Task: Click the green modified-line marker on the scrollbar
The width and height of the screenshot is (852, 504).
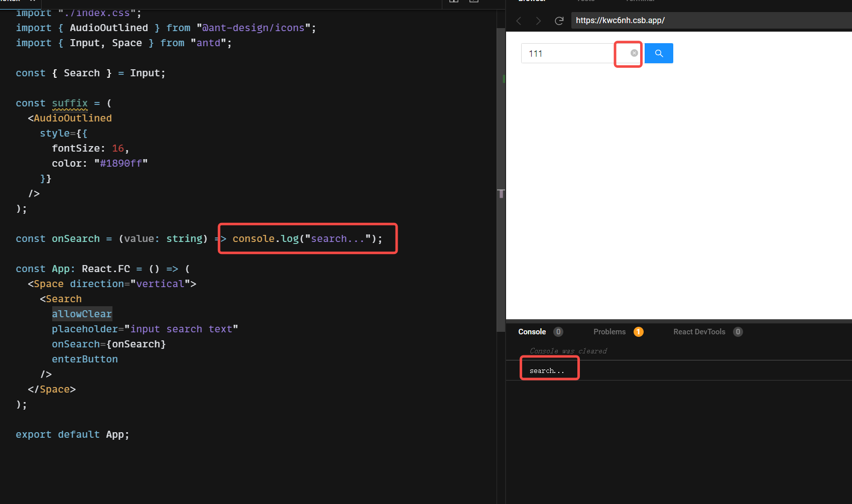Action: pos(504,79)
